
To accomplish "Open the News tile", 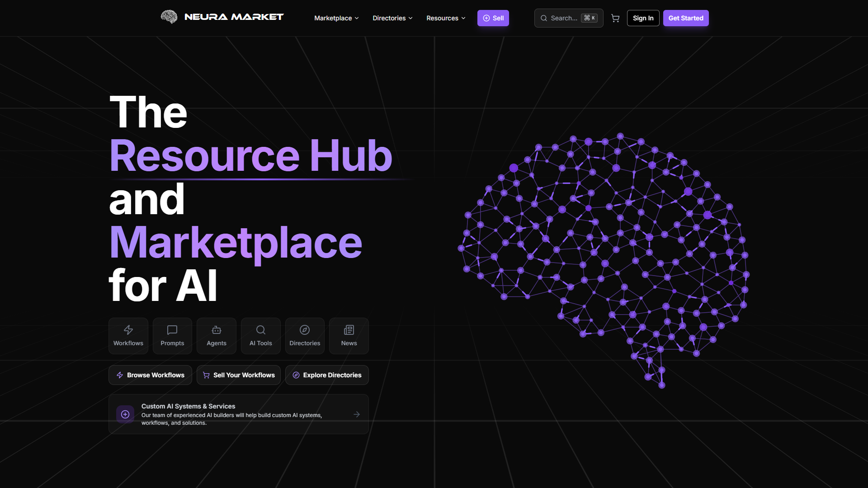I will (349, 336).
